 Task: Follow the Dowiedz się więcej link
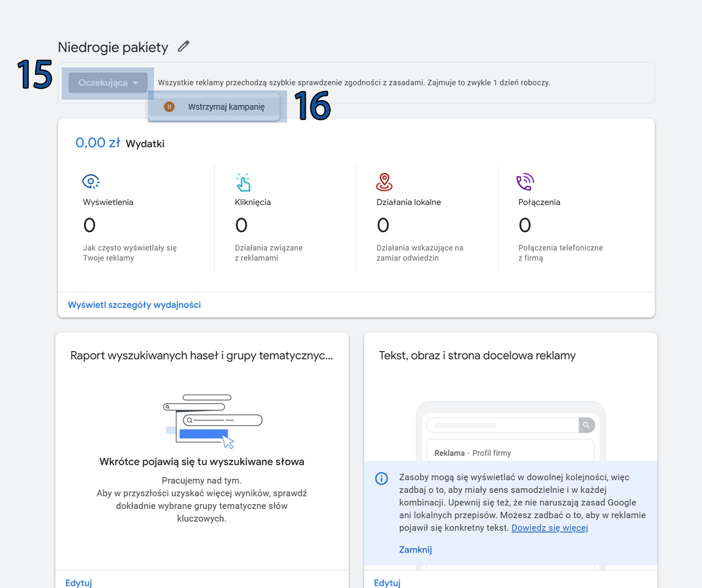tap(549, 527)
